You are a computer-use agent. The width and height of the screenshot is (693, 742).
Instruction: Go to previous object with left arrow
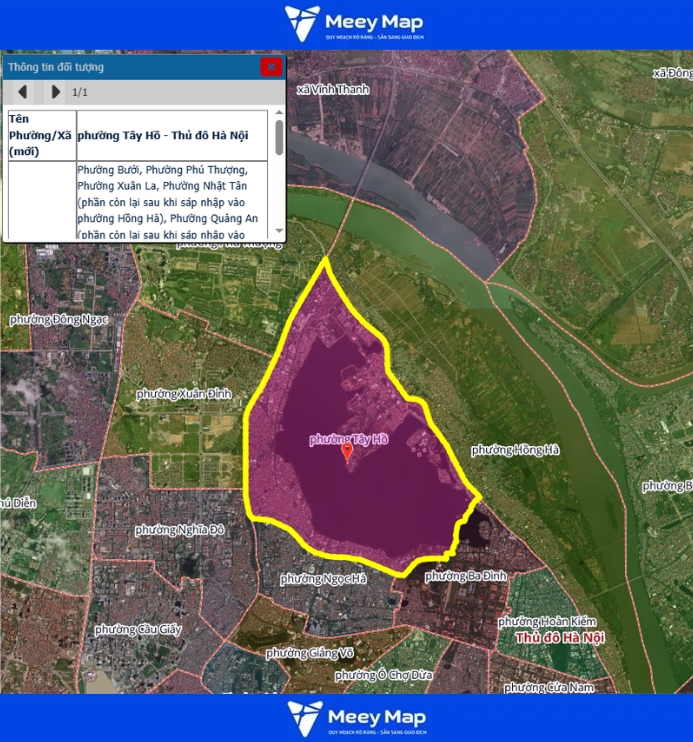click(22, 92)
